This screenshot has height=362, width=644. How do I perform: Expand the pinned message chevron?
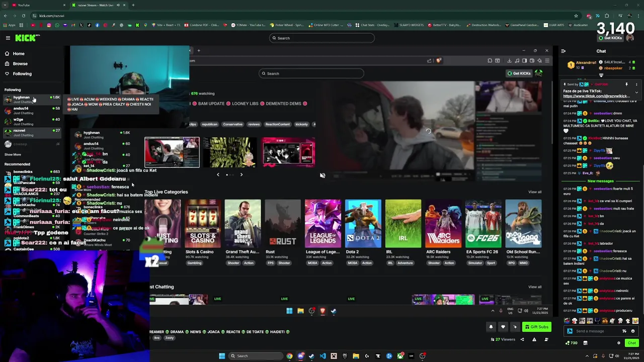click(x=636, y=93)
